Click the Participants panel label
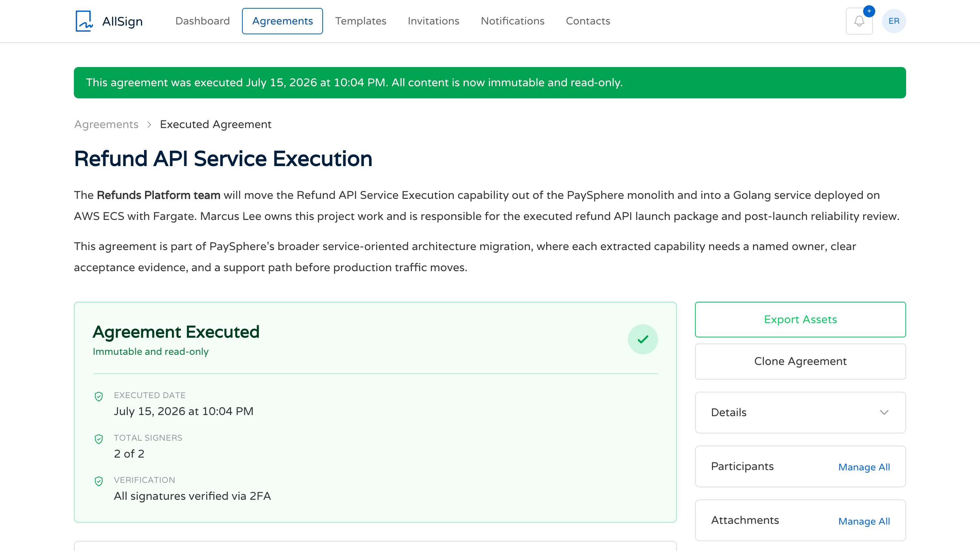The image size is (980, 551). click(742, 466)
